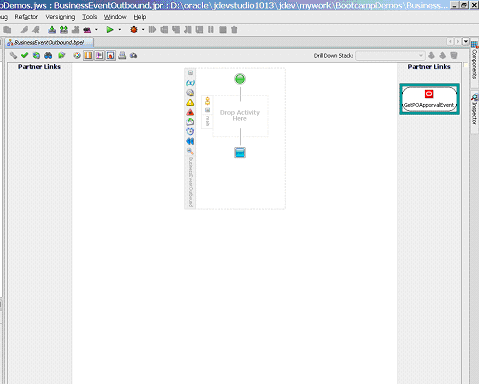
Task: Open the Components side panel tab
Action: coord(475,61)
